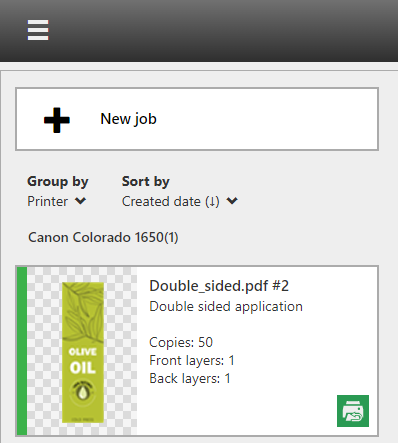Click the Back layers: 1 line
Screen dimensions: 398x443
[190, 378]
